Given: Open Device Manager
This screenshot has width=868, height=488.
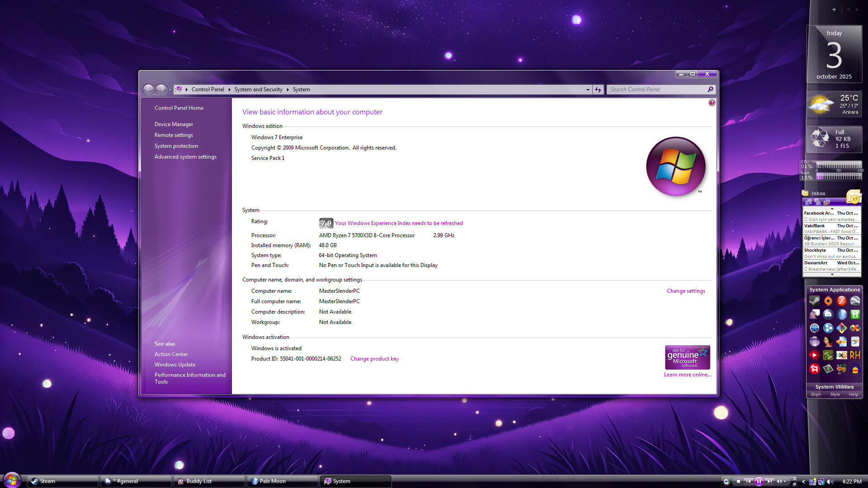Looking at the screenshot, I should click(x=174, y=124).
